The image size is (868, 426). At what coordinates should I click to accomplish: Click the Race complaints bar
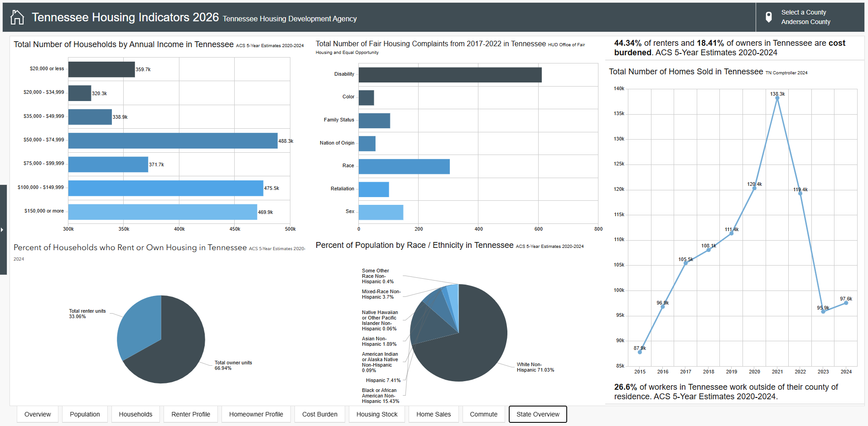[x=404, y=166]
